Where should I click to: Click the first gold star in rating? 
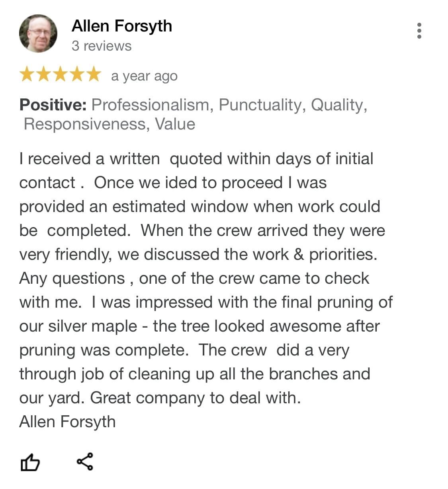click(x=26, y=75)
